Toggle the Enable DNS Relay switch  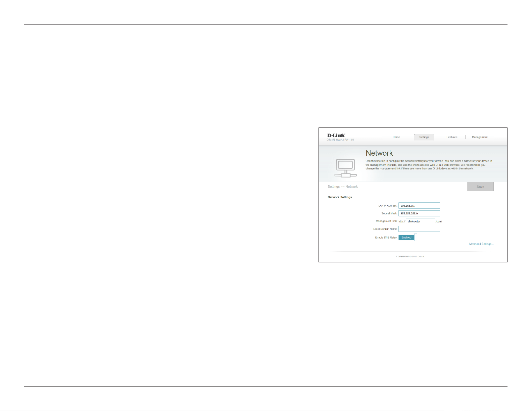(407, 238)
